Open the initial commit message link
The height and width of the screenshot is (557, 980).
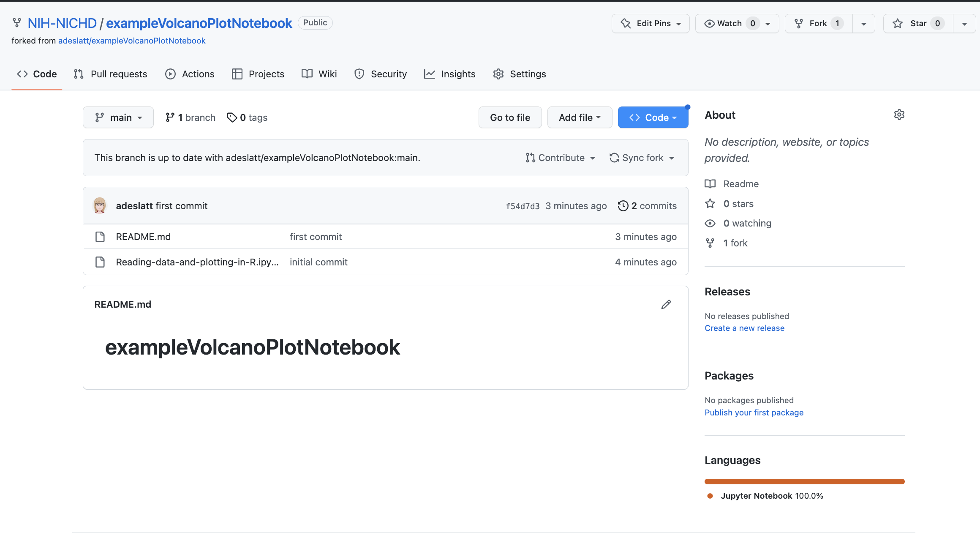pos(318,262)
